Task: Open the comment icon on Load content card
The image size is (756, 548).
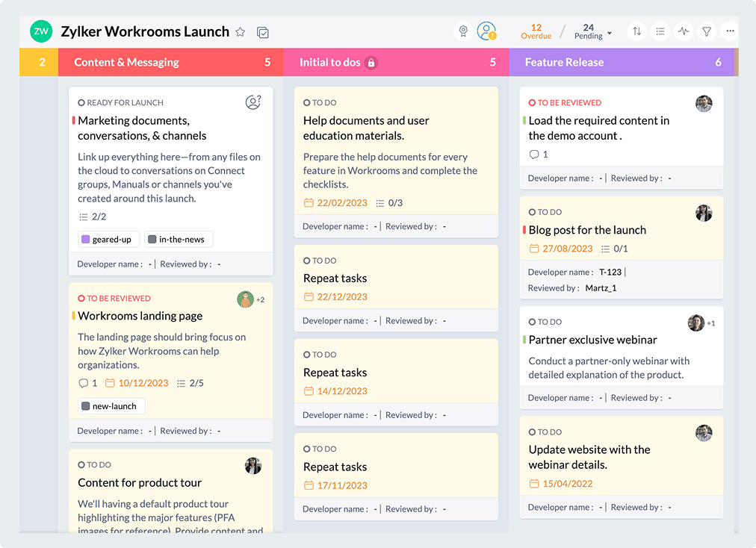Action: click(534, 155)
